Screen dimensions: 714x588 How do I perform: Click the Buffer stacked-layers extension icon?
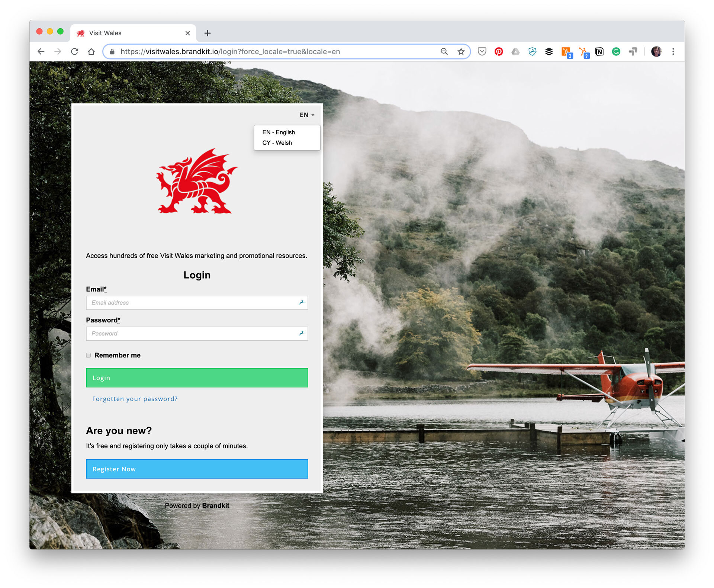549,52
